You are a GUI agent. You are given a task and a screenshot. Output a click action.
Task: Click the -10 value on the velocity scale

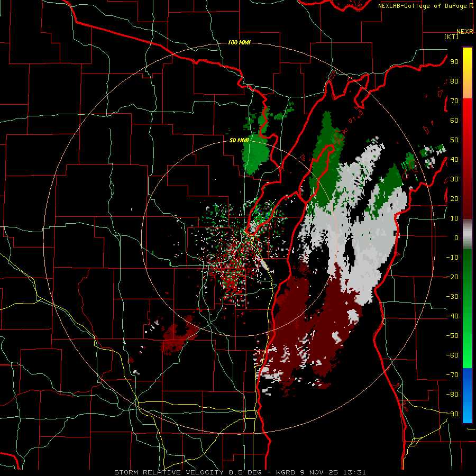pos(452,258)
